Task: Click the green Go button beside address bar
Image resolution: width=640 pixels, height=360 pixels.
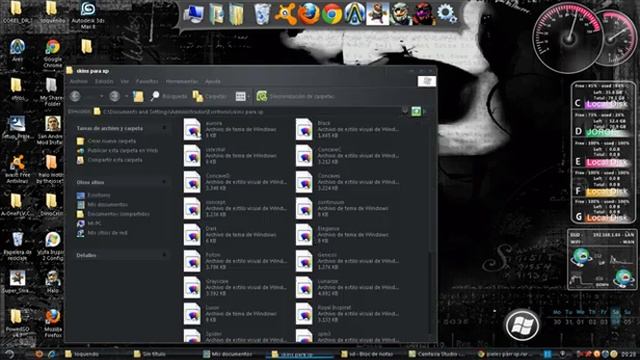Action: point(416,111)
